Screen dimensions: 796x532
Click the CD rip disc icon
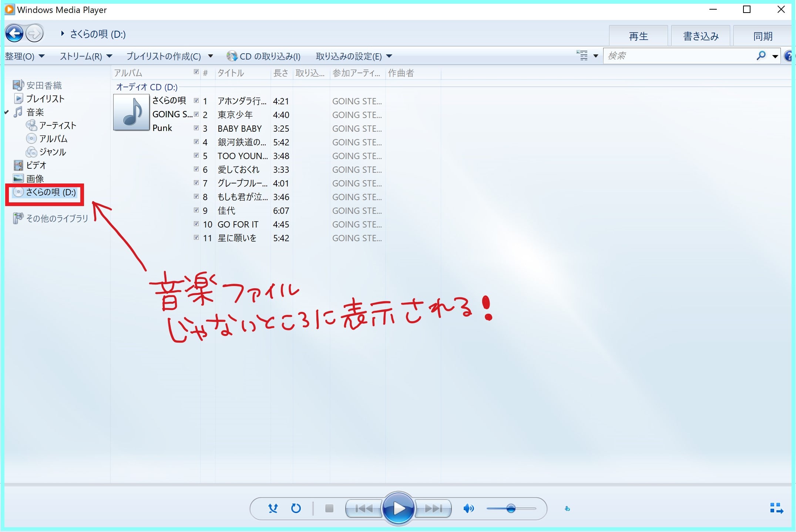[x=232, y=56]
